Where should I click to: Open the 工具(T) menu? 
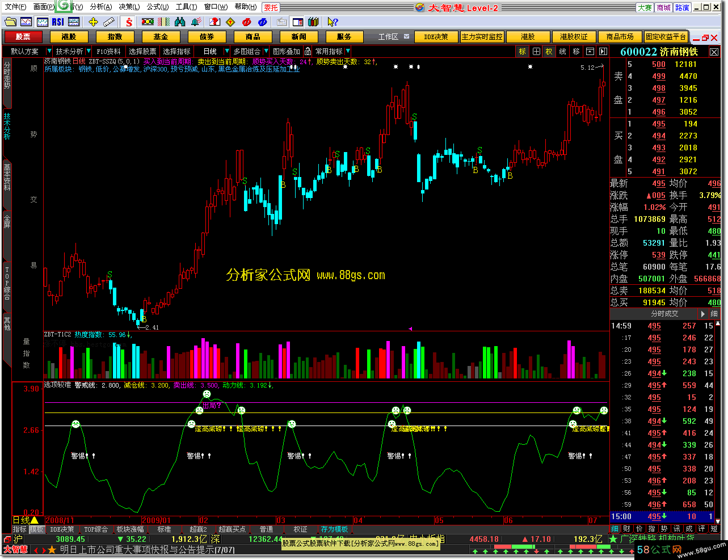tap(186, 7)
